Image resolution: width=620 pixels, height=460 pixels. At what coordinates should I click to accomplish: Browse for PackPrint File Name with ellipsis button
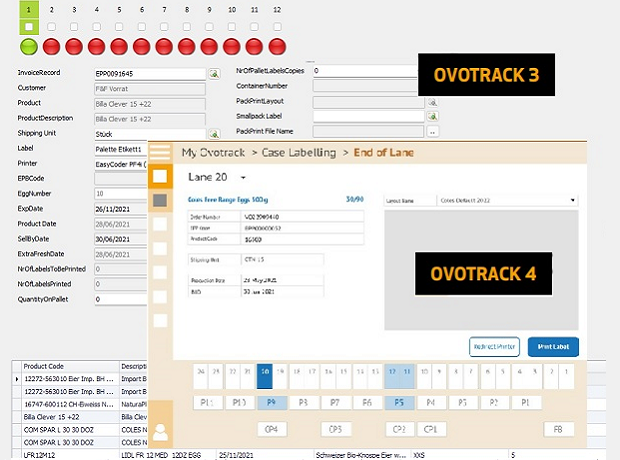pyautogui.click(x=433, y=131)
